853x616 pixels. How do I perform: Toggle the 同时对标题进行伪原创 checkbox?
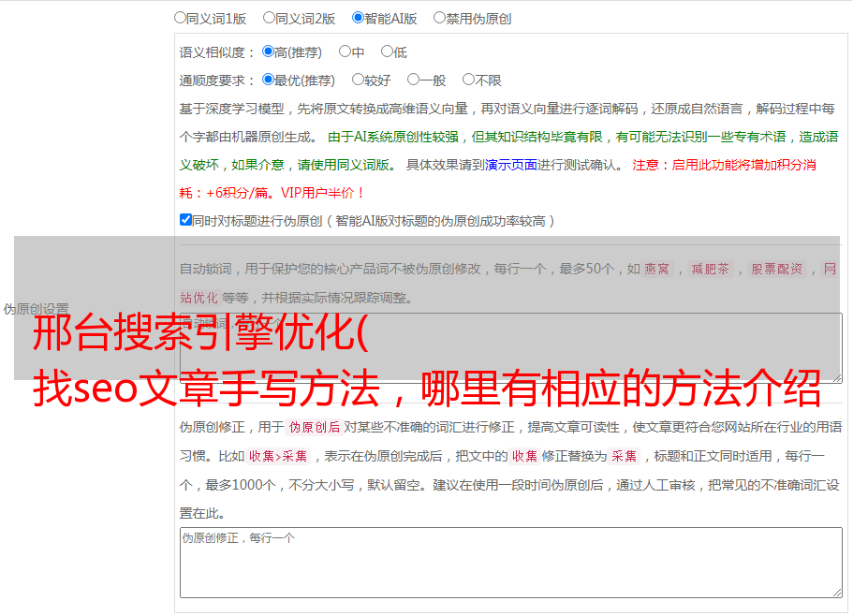185,220
